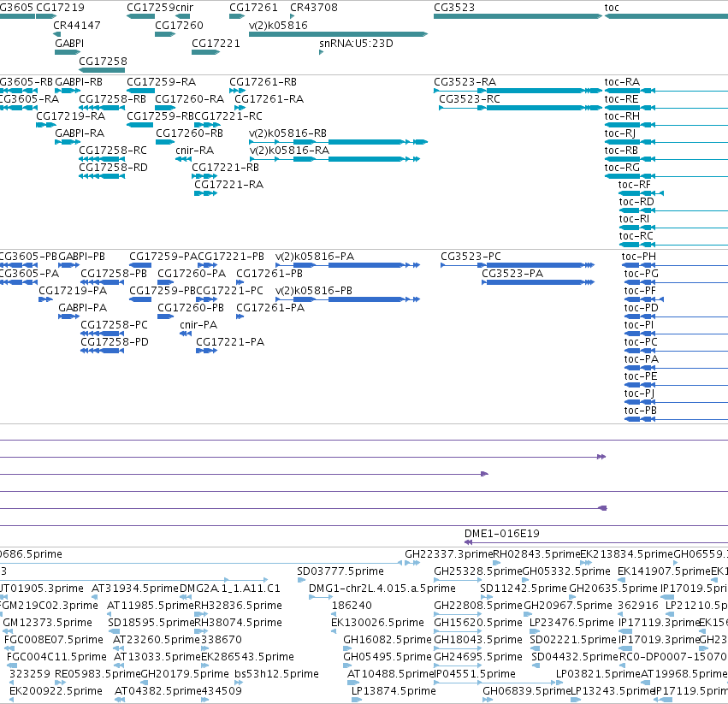728x704 pixels.
Task: Click EST 186240
Action: pos(352,606)
